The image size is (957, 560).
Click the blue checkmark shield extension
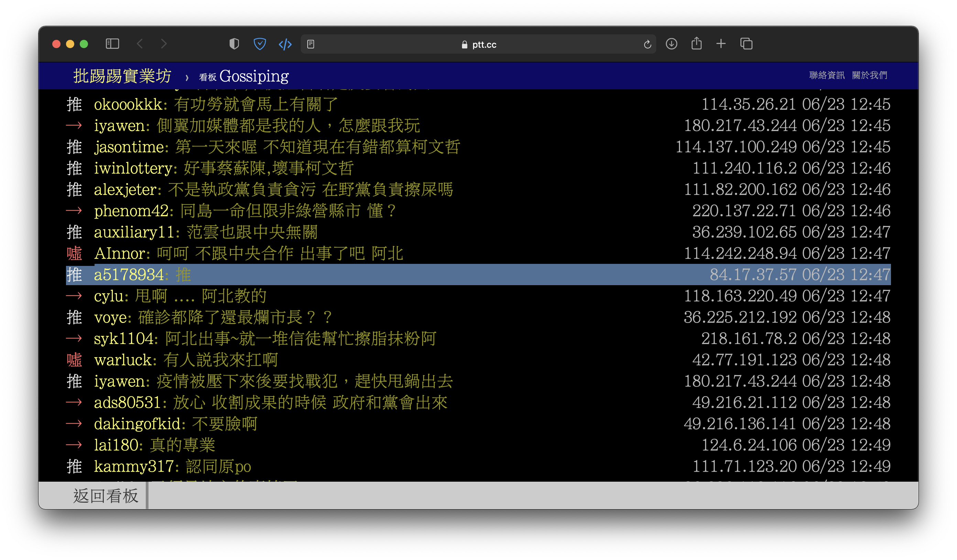point(260,44)
